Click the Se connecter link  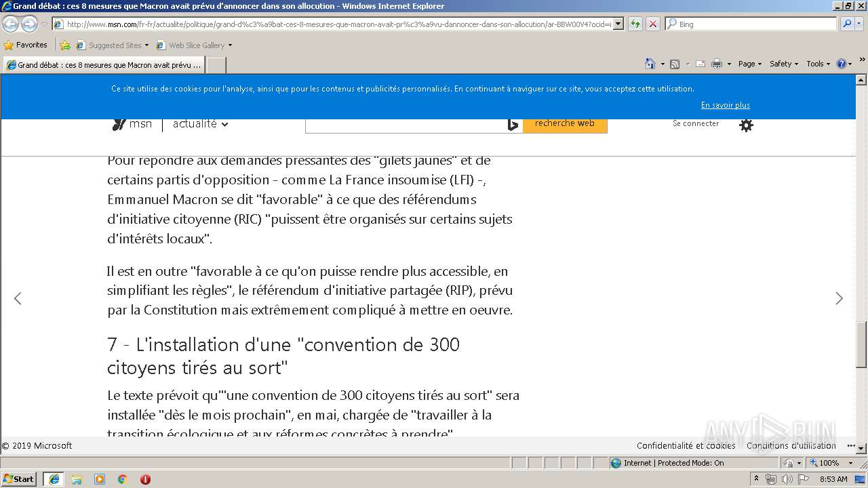696,123
